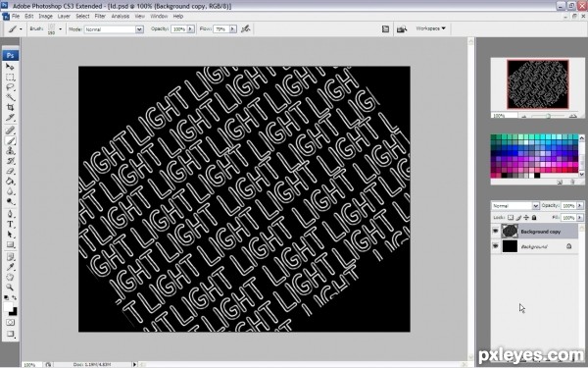588x368 pixels.
Task: Select the Crop tool
Action: coord(10,108)
